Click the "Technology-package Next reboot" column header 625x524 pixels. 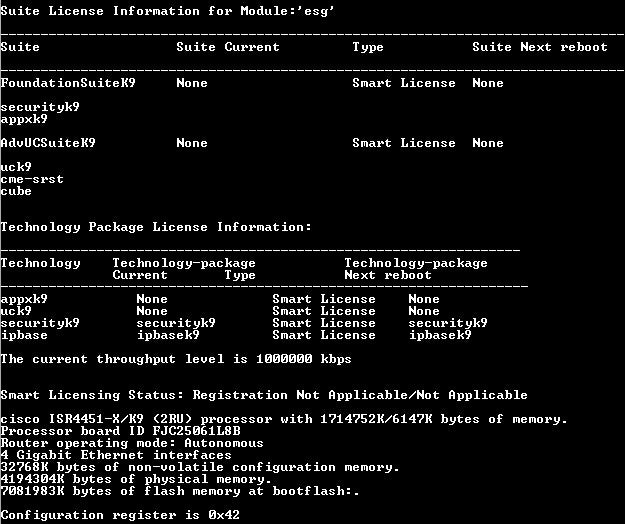point(416,269)
